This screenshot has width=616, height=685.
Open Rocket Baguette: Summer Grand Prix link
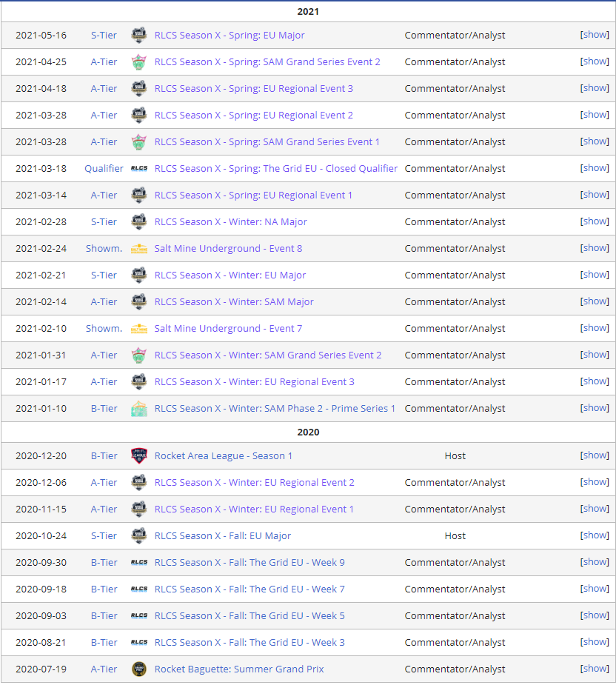pyautogui.click(x=239, y=669)
